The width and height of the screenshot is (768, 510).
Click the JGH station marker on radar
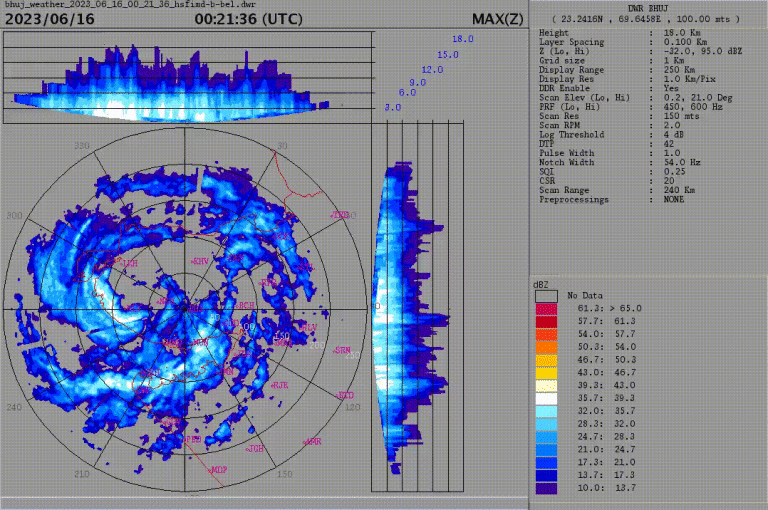tap(255, 448)
